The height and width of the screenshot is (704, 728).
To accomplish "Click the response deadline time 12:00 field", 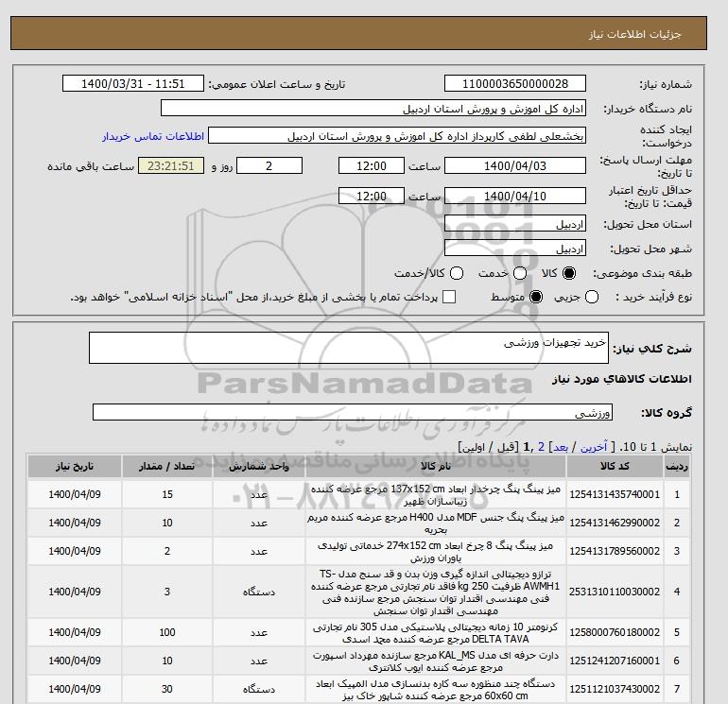I will (x=372, y=165).
